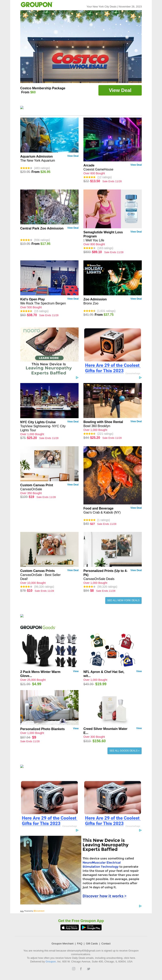Screen dimensions: 162x980
Task: Click the LEARN MORE button on the nooro ad
Action: [x=49, y=358]
